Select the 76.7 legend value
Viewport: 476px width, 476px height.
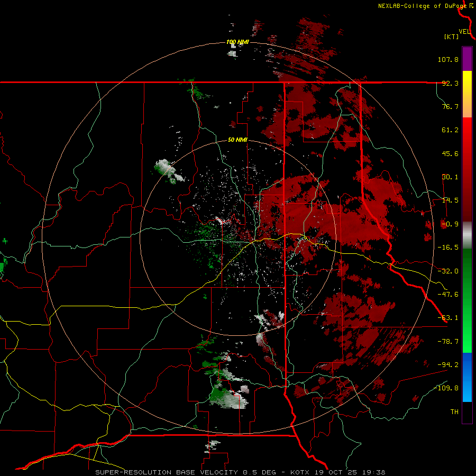450,106
